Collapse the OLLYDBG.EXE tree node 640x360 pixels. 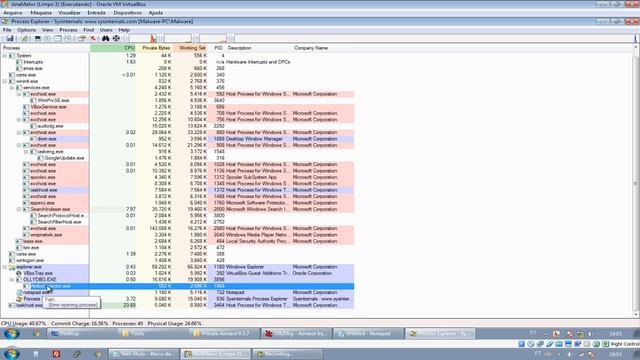coord(12,280)
